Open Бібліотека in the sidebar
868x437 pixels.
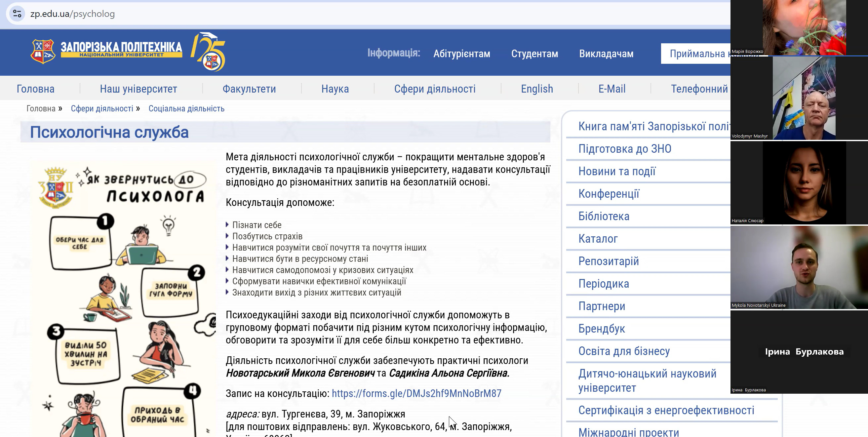pyautogui.click(x=604, y=216)
